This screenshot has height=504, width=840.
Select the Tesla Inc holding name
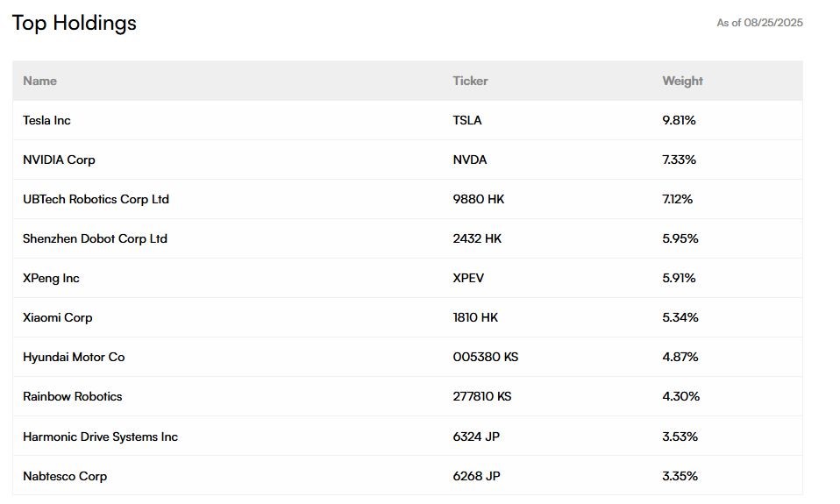click(x=46, y=120)
